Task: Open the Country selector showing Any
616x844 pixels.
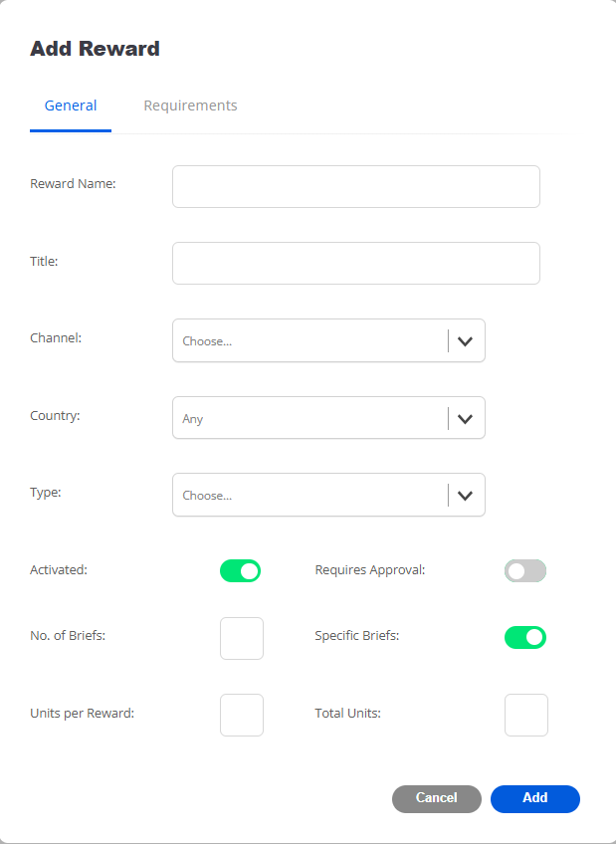Action: coord(310,418)
